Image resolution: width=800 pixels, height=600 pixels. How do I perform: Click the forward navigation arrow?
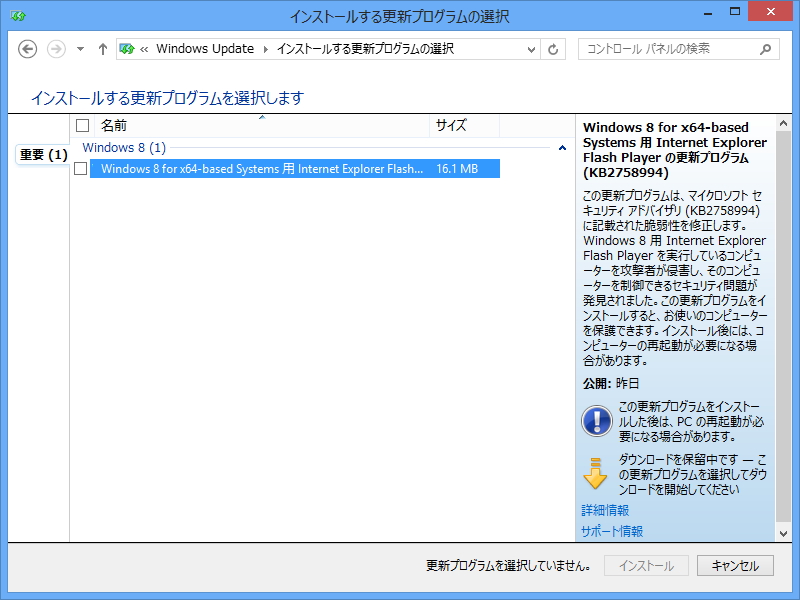pyautogui.click(x=54, y=48)
